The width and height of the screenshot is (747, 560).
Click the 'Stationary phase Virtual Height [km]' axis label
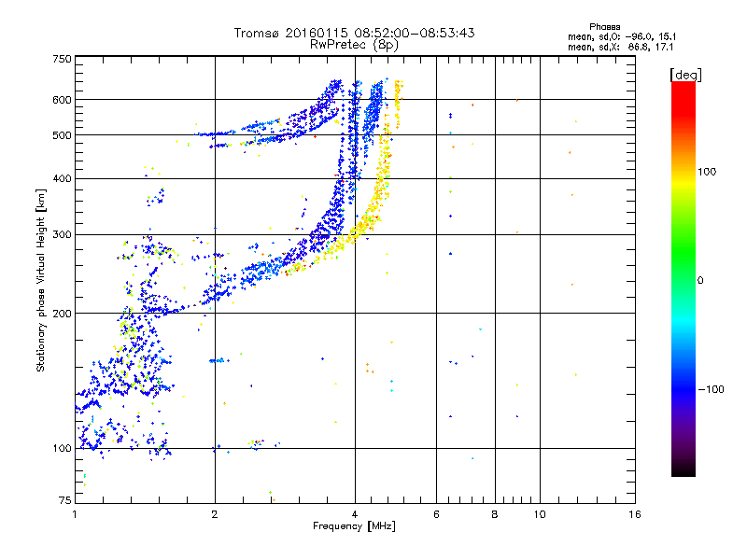pyautogui.click(x=41, y=280)
